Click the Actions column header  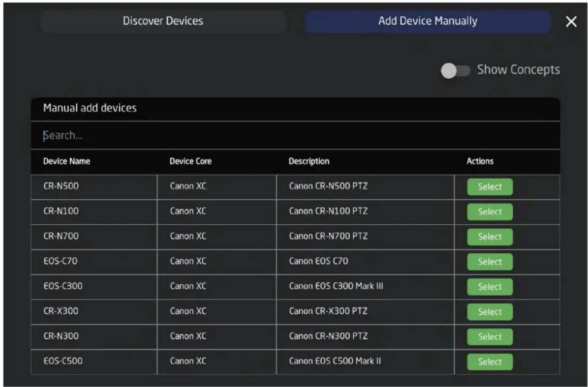[480, 162]
